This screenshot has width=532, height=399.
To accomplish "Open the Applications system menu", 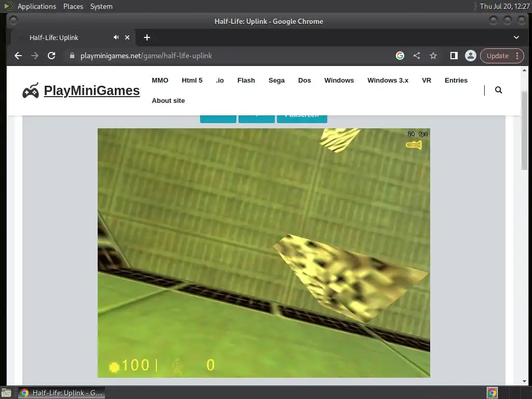I will click(37, 6).
